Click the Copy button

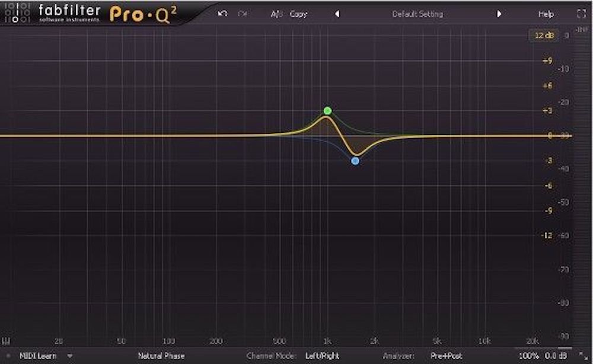click(298, 14)
